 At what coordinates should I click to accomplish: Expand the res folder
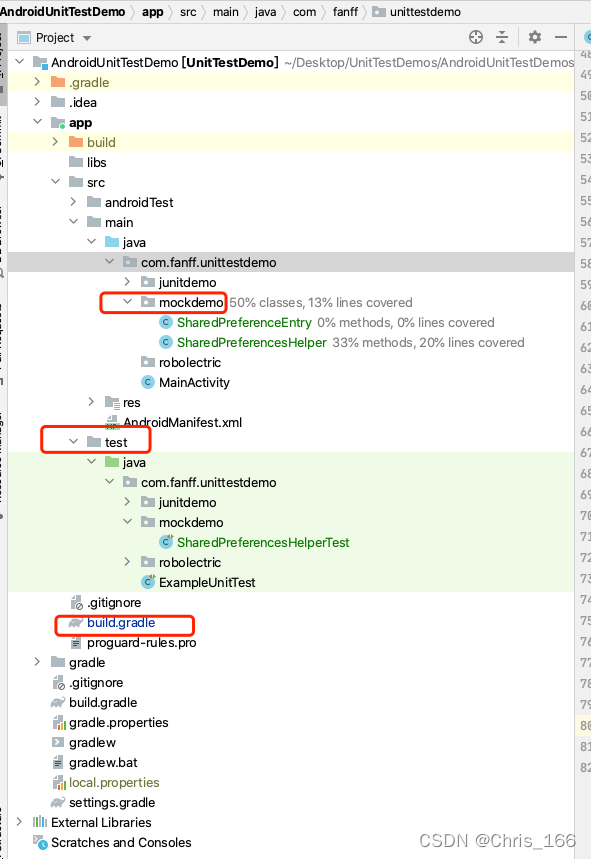(x=91, y=402)
